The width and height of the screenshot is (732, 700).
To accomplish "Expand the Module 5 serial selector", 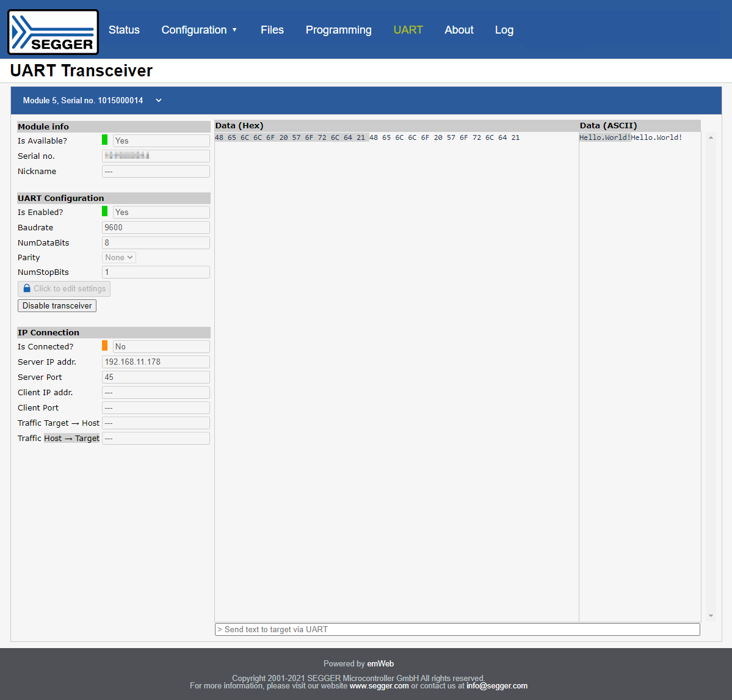I will [159, 101].
